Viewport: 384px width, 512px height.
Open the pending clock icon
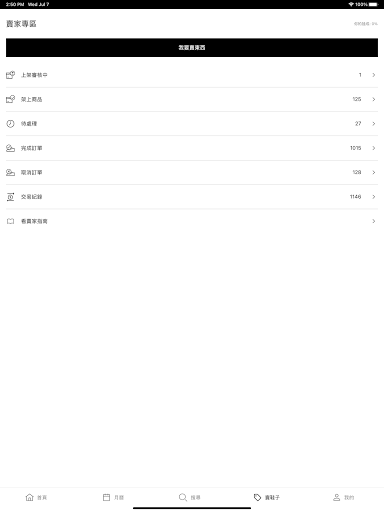point(10,124)
